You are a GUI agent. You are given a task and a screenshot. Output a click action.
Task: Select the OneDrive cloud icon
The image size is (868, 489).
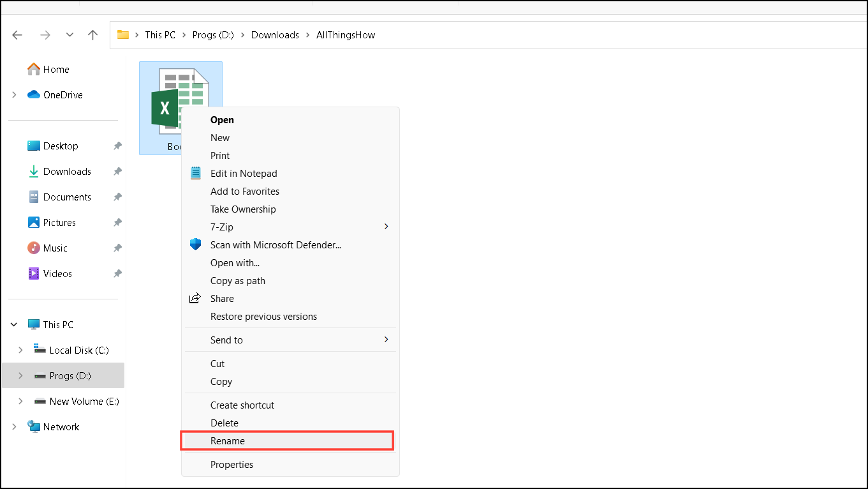coord(33,94)
